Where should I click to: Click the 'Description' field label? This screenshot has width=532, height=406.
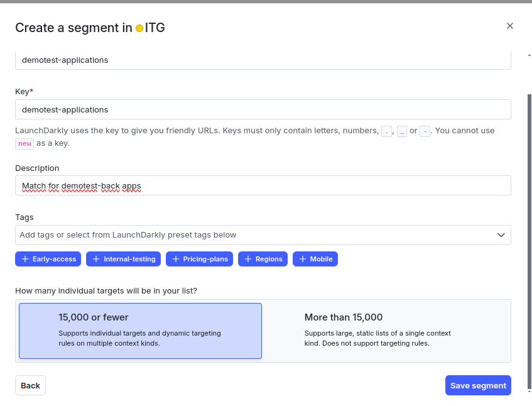coord(37,168)
